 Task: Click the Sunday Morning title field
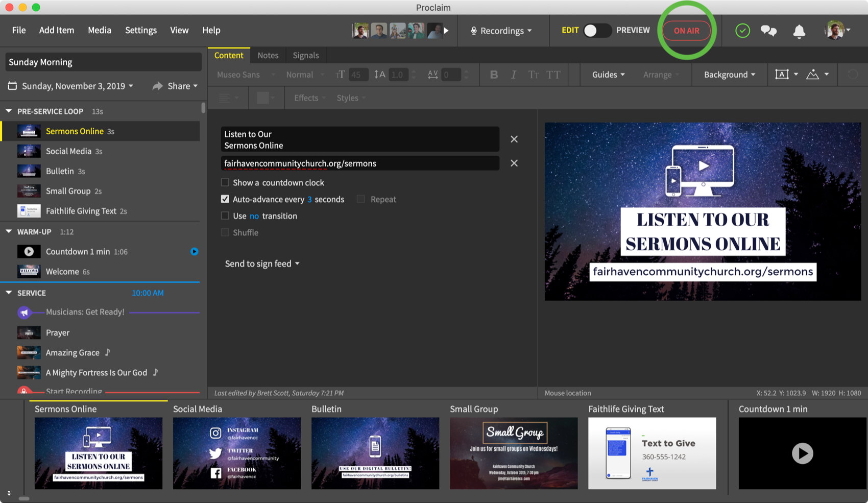103,62
